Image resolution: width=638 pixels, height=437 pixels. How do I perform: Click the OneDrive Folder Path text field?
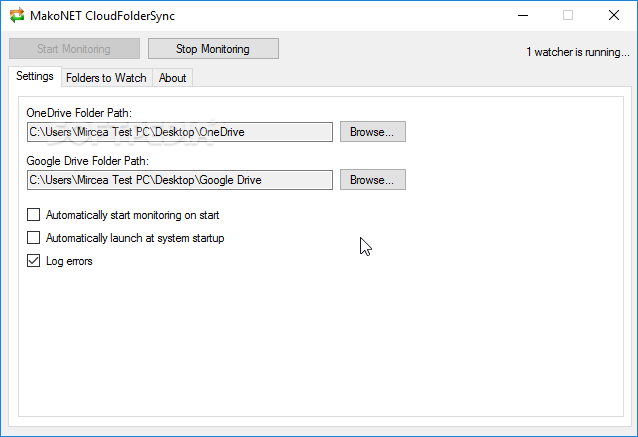tap(180, 132)
